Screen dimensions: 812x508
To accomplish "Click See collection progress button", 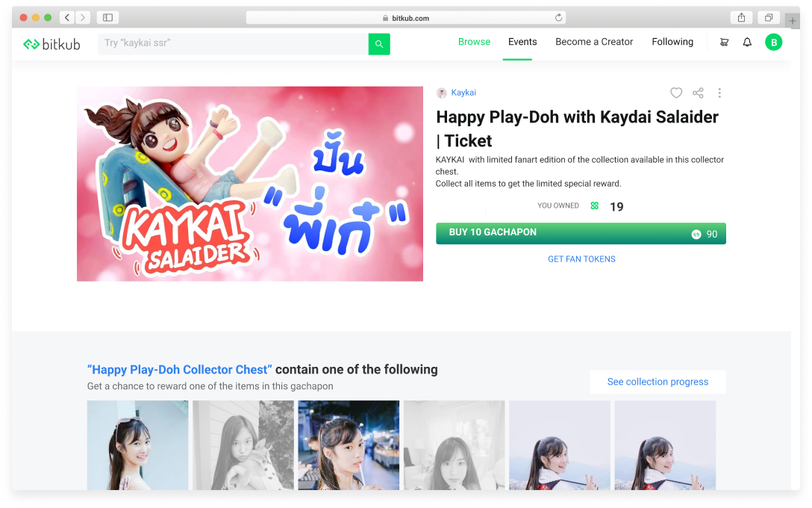I will pos(658,382).
